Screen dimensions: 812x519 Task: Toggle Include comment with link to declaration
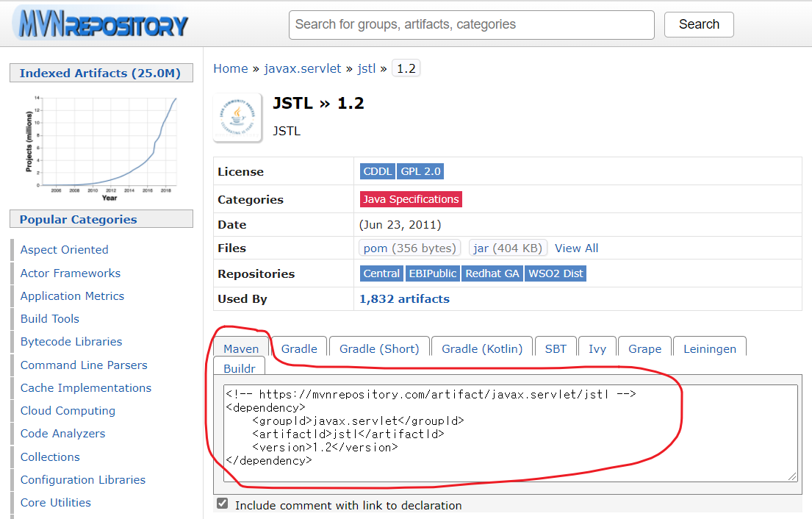click(222, 503)
